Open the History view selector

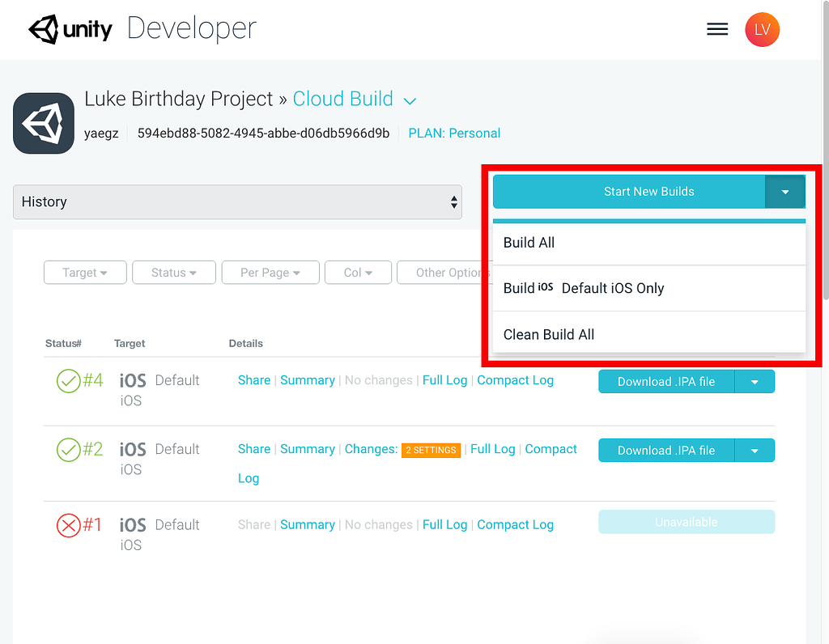pyautogui.click(x=237, y=201)
